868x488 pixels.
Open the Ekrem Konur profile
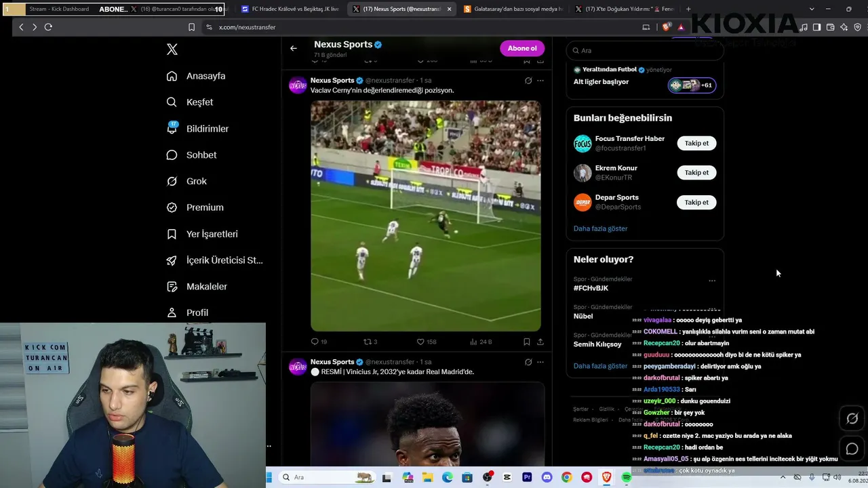616,168
